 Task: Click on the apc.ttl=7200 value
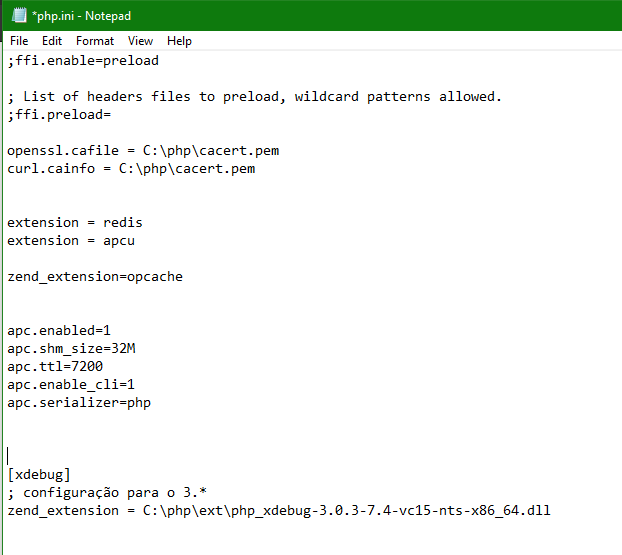(87, 366)
